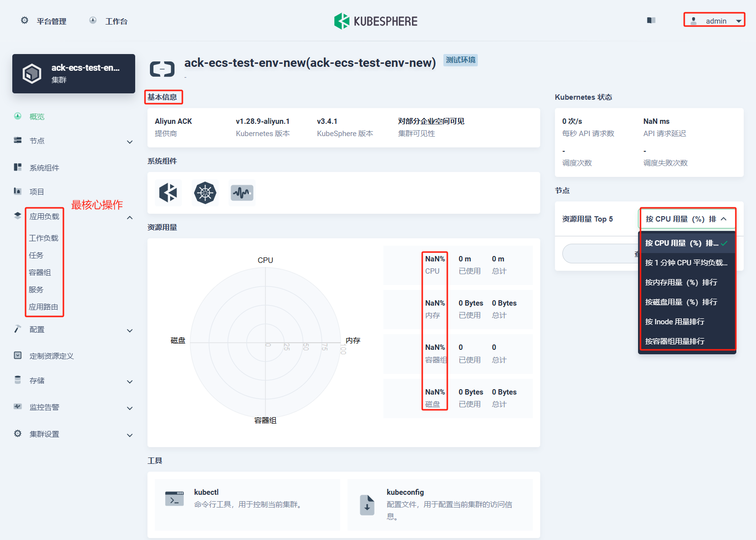Click the 节点 nodes sidebar icon
The height and width of the screenshot is (540, 756).
coord(18,140)
